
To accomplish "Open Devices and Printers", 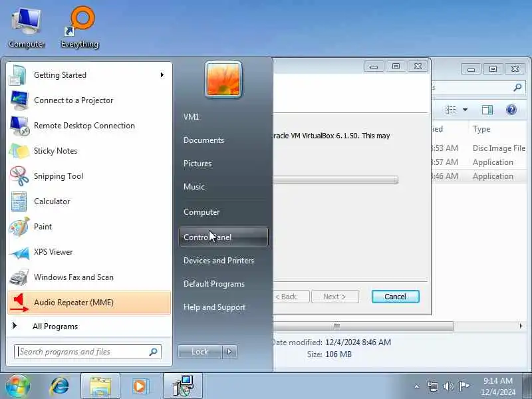I will [x=219, y=261].
